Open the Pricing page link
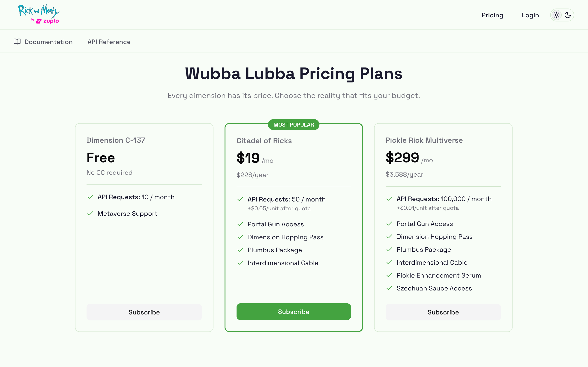The image size is (588, 367). [492, 15]
